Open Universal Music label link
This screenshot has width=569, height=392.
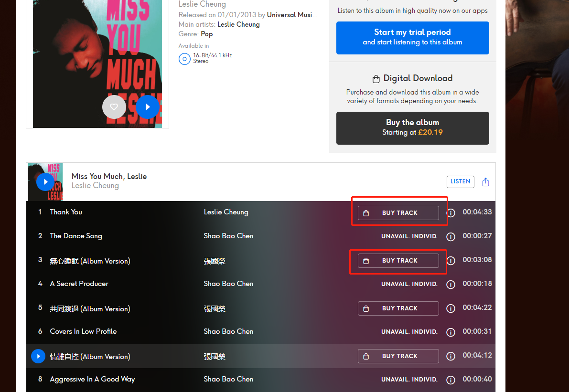tap(292, 15)
